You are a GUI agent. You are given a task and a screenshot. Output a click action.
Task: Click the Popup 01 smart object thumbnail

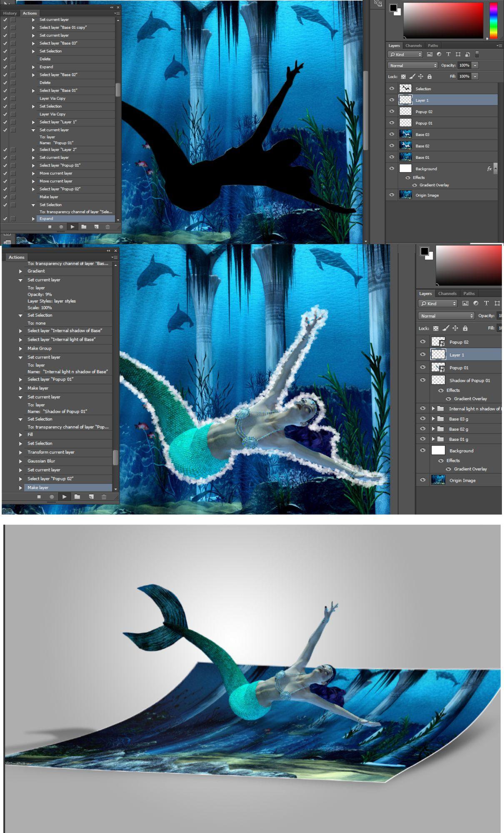[438, 367]
